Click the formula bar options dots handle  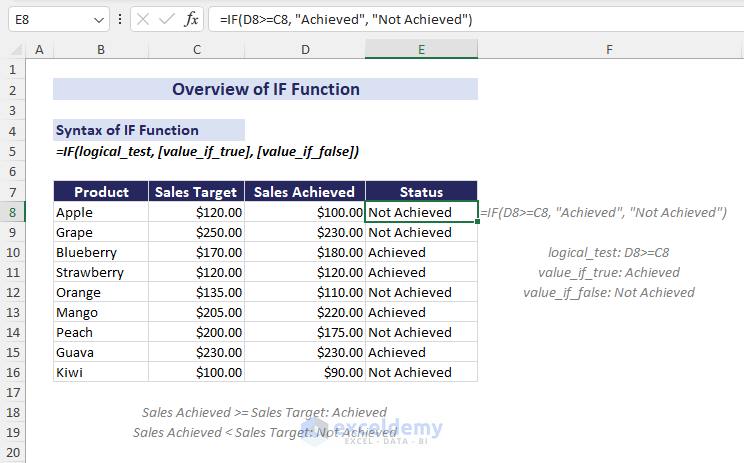tap(120, 19)
